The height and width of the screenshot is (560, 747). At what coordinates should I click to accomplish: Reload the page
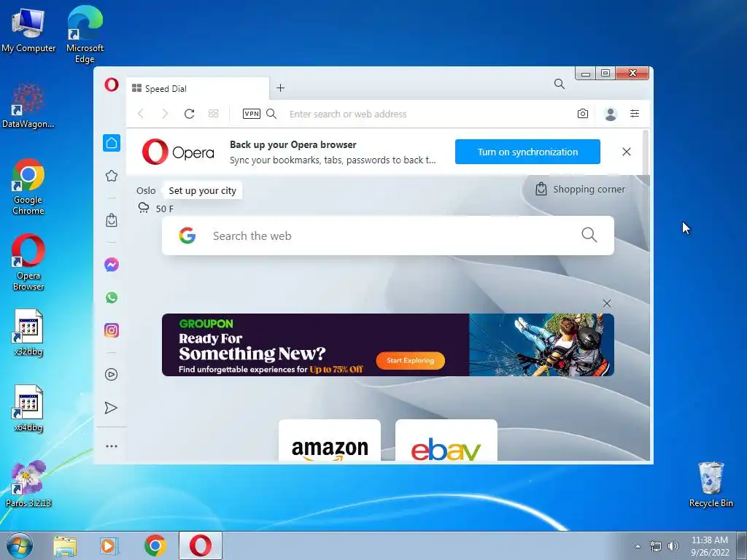point(189,114)
